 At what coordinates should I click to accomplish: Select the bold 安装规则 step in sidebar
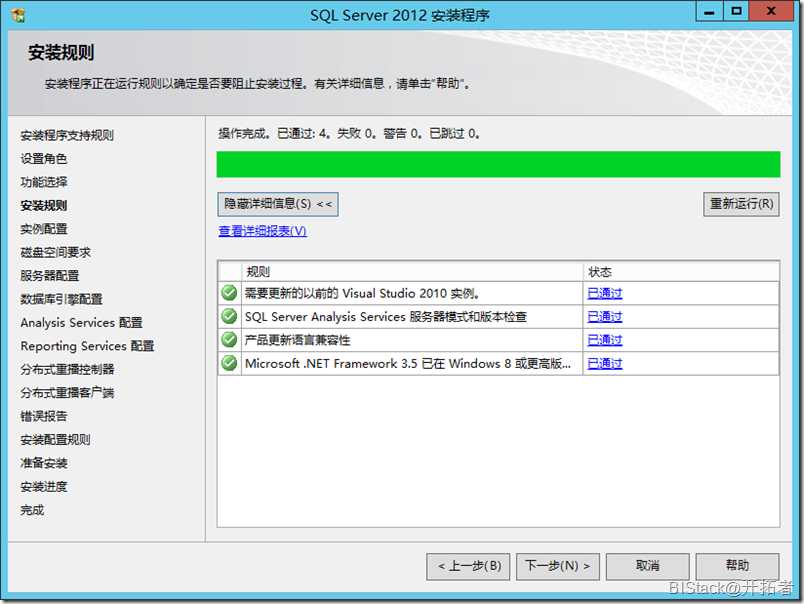point(44,206)
